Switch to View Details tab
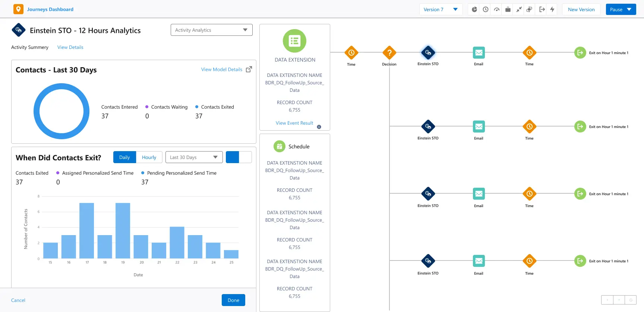The height and width of the screenshot is (312, 644). (70, 47)
